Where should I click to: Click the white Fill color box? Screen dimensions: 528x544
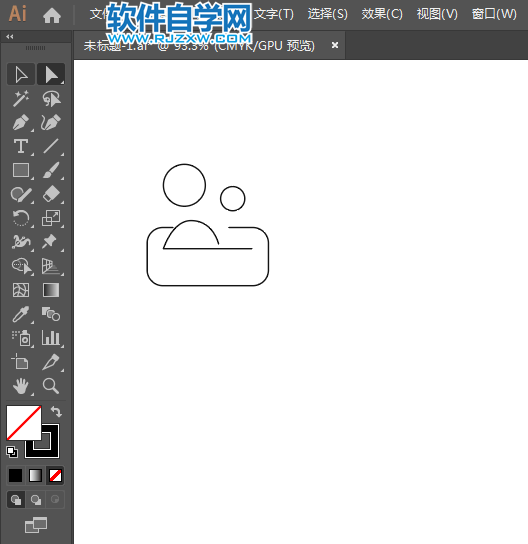click(24, 423)
